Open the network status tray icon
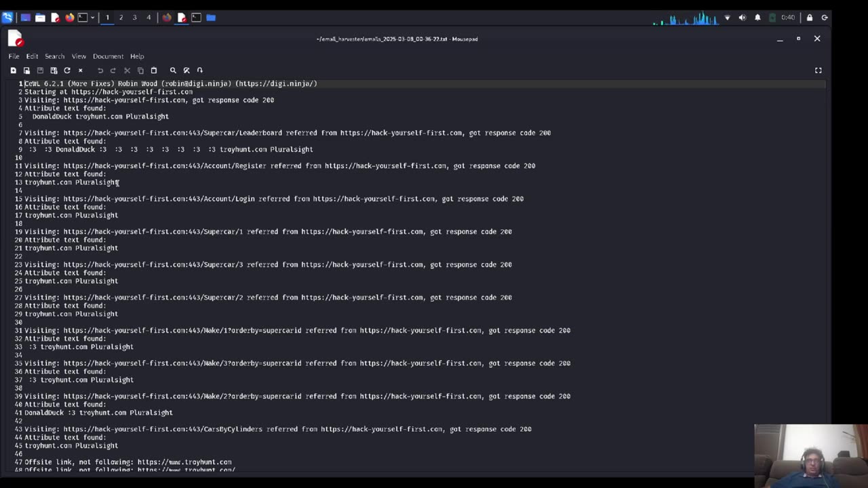This screenshot has width=868, height=488. point(728,18)
